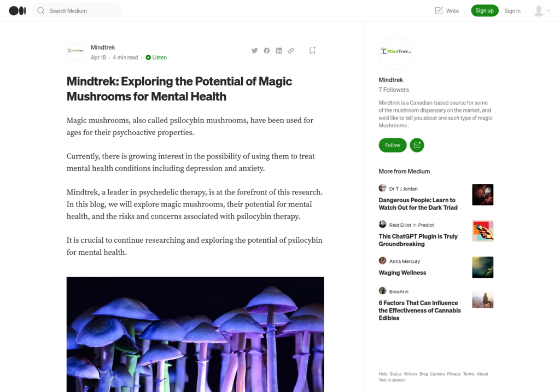Image resolution: width=560 pixels, height=392 pixels.
Task: Open the Terms footer link
Action: coord(469,374)
